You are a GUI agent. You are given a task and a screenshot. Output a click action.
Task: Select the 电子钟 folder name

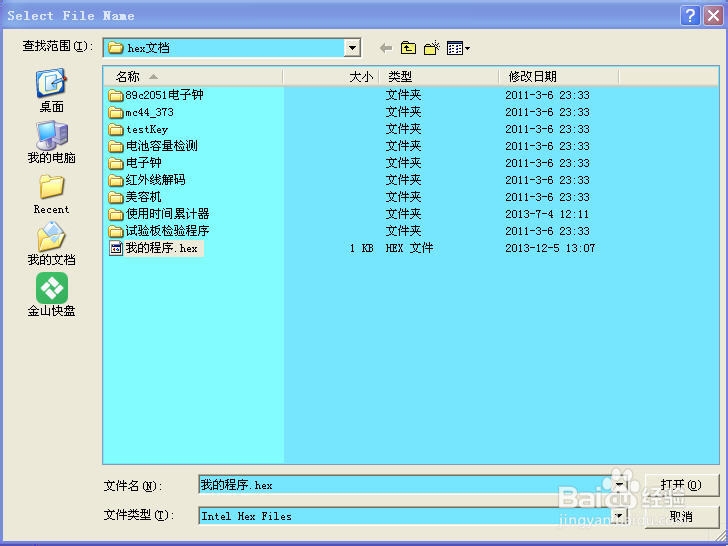click(144, 163)
